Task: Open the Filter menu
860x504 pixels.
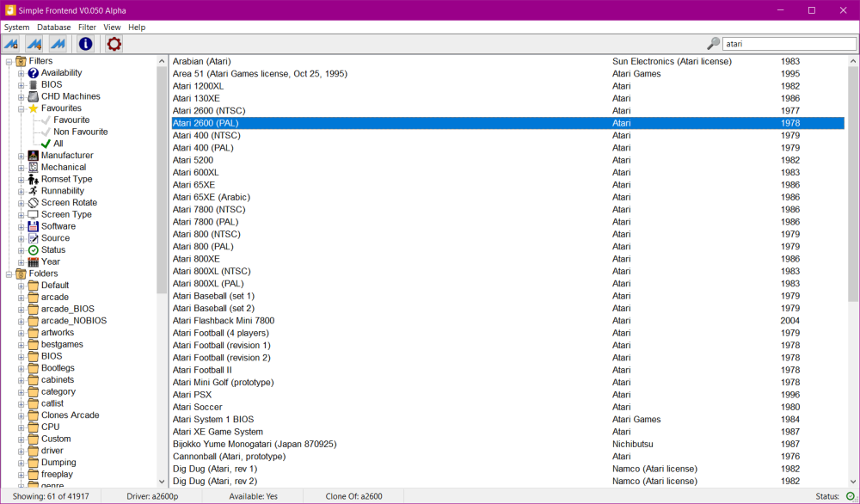Action: click(x=87, y=28)
